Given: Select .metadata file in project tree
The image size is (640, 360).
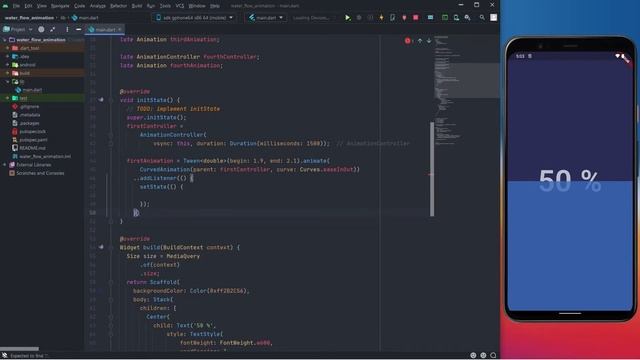Looking at the screenshot, I should (x=29, y=115).
